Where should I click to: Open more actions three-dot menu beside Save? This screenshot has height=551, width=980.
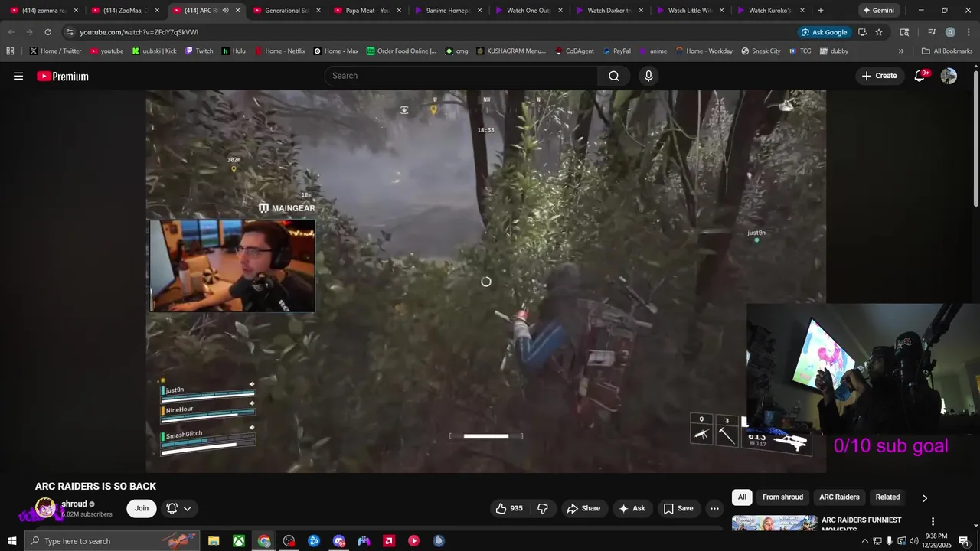click(714, 508)
